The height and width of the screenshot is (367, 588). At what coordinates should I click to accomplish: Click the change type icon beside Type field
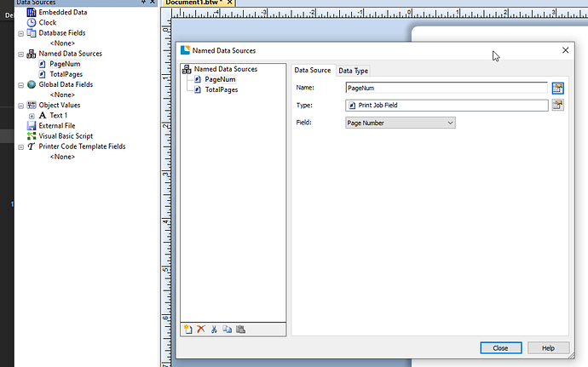pyautogui.click(x=557, y=105)
